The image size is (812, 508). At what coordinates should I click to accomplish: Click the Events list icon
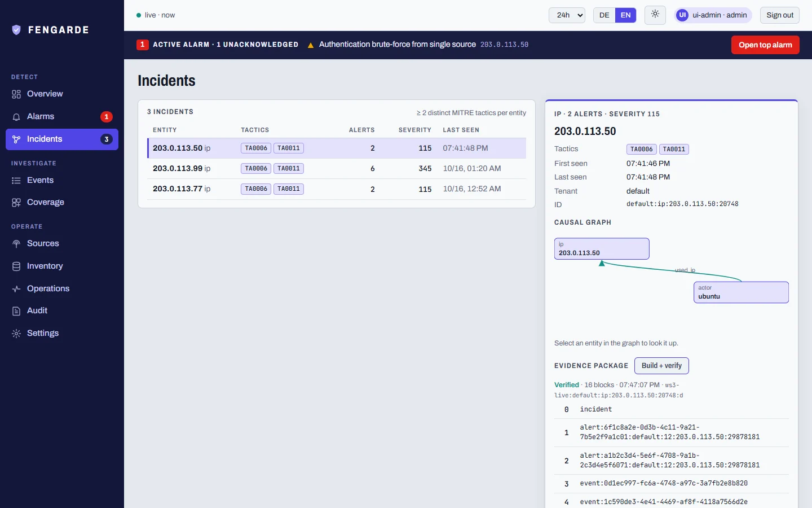click(x=16, y=181)
